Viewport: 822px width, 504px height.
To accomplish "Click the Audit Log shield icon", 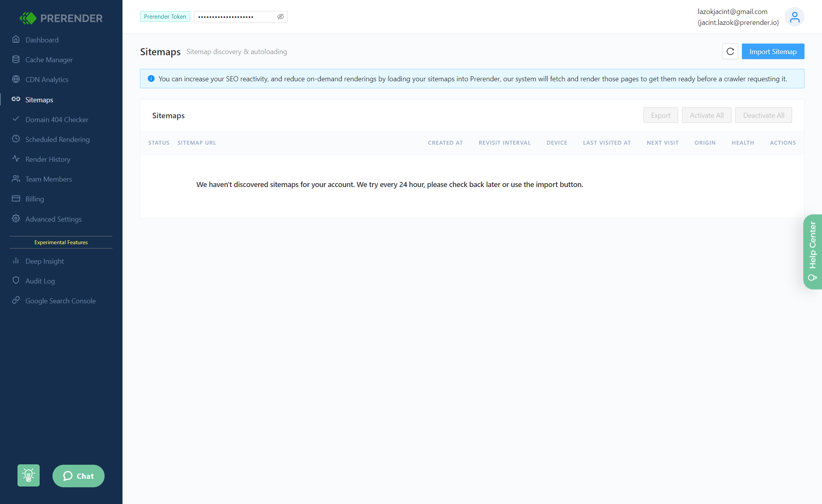I will pos(16,280).
